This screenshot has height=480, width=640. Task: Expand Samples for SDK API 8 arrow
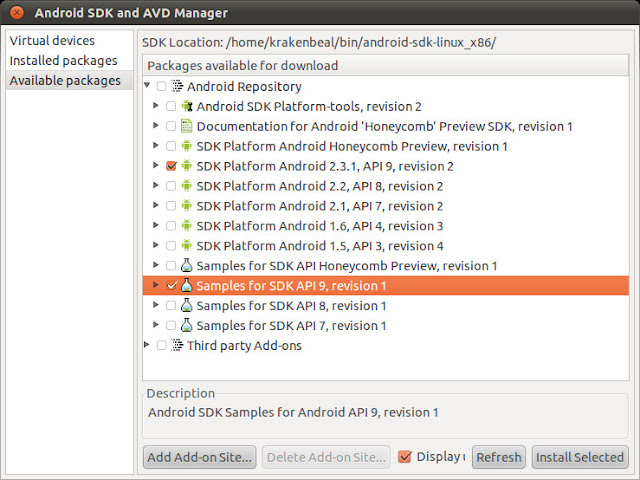coord(156,304)
